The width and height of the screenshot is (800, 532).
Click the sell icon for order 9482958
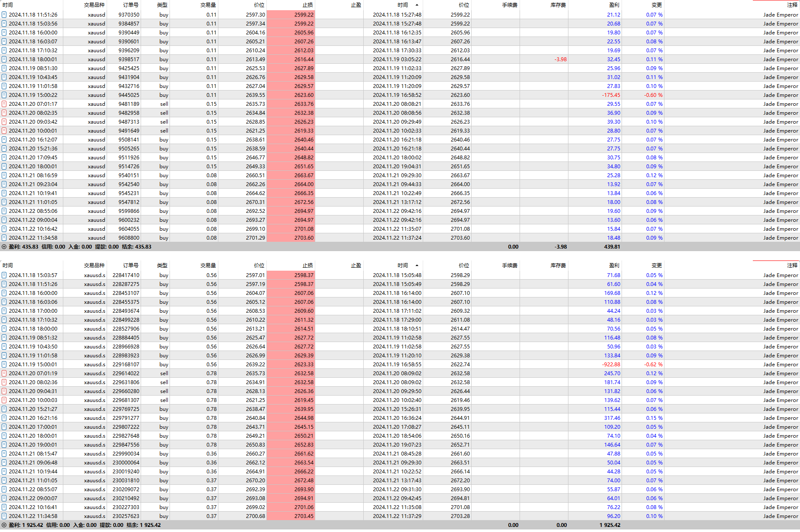tap(4, 113)
